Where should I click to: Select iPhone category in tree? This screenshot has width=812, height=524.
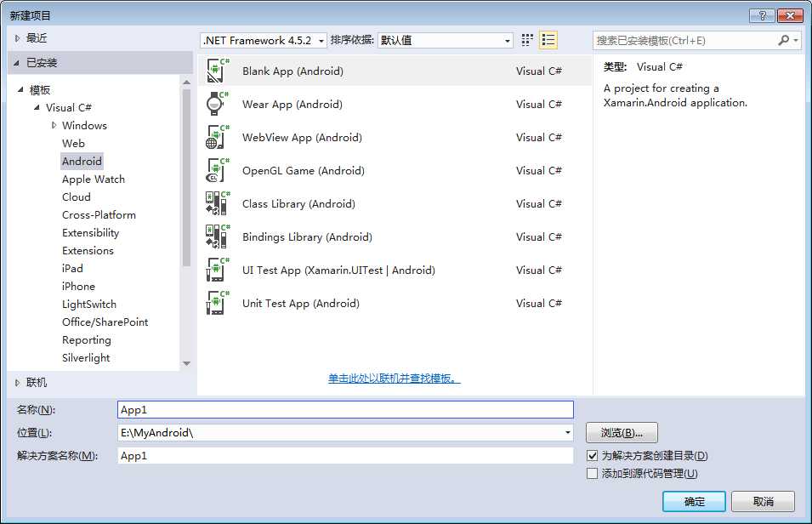pos(78,287)
